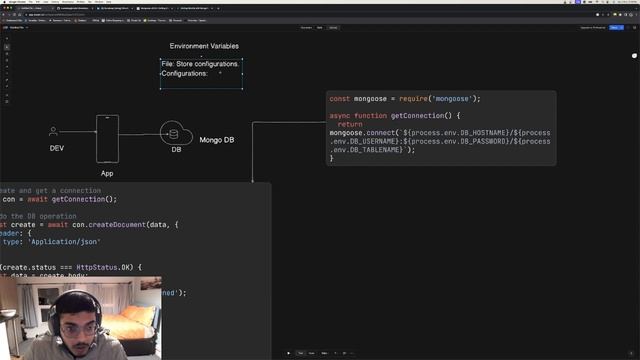This screenshot has height=360, width=640.
Task: Select the mongoose getConnection code block
Action: (x=441, y=128)
